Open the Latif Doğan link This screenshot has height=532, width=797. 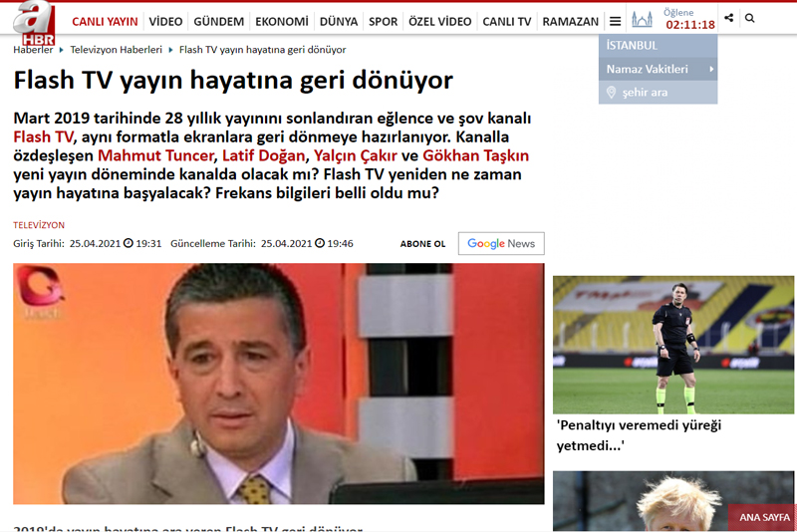click(x=263, y=156)
